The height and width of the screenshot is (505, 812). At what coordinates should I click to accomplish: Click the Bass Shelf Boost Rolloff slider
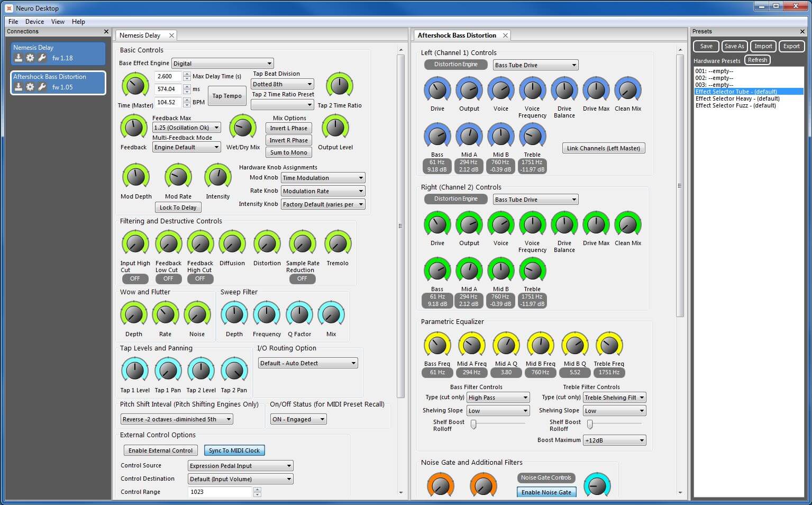pos(474,424)
